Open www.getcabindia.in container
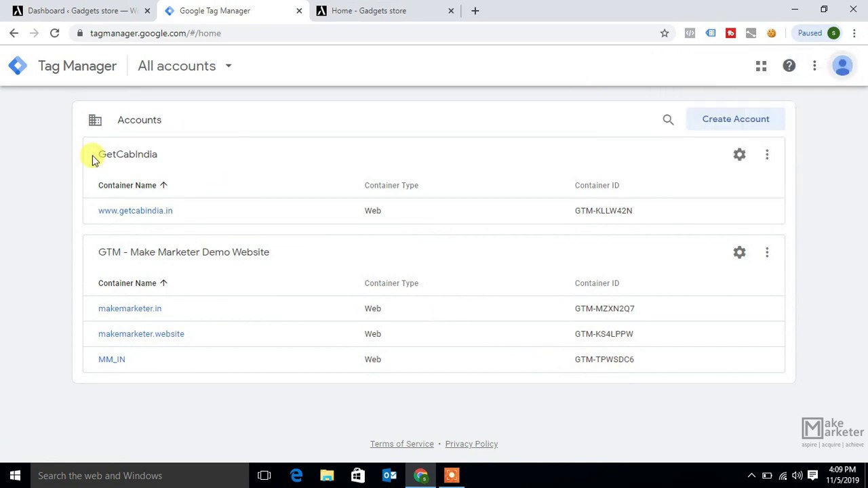This screenshot has height=488, width=868. [x=135, y=211]
